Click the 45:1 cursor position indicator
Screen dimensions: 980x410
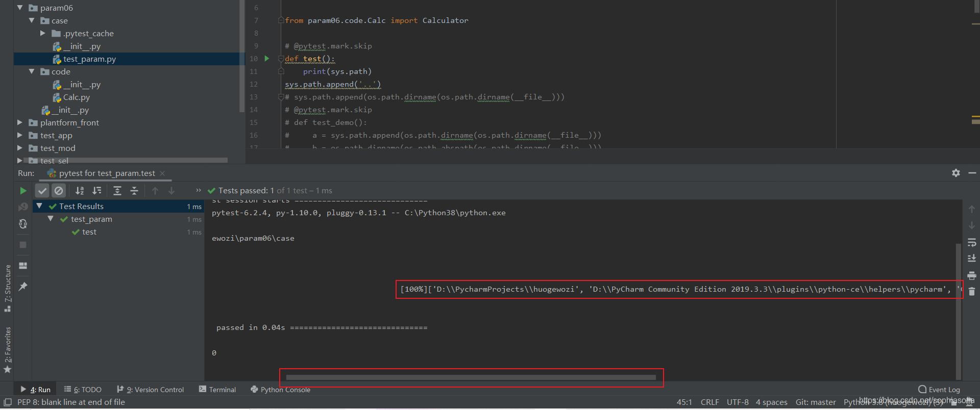[x=684, y=402]
